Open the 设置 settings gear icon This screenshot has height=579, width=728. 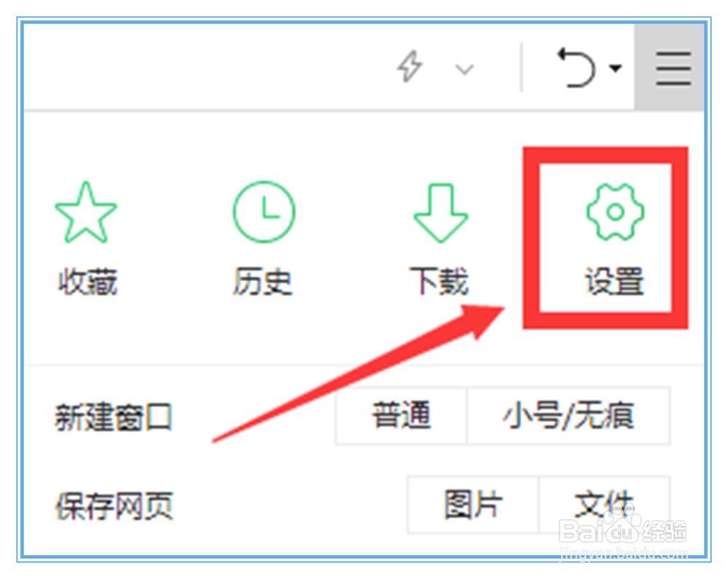615,212
